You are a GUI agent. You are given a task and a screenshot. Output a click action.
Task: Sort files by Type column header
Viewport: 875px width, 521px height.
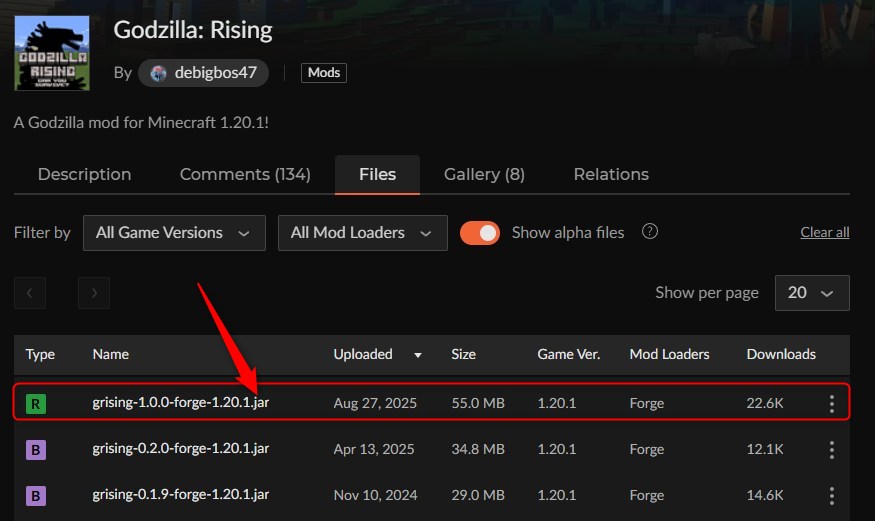[x=40, y=354]
